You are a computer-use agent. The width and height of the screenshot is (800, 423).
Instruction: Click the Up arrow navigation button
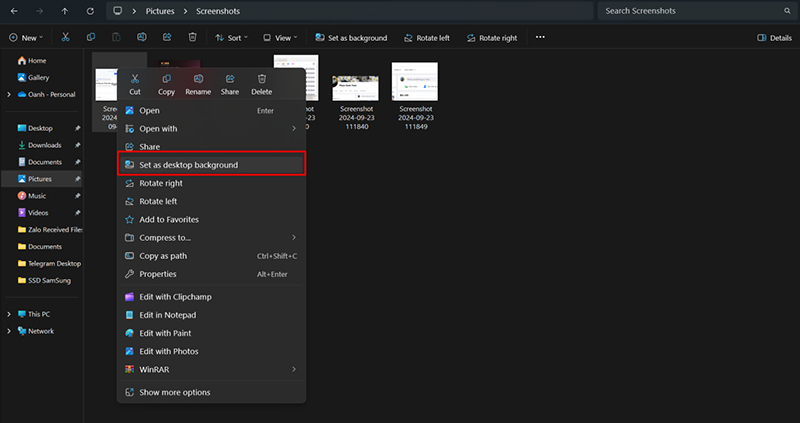(x=65, y=11)
